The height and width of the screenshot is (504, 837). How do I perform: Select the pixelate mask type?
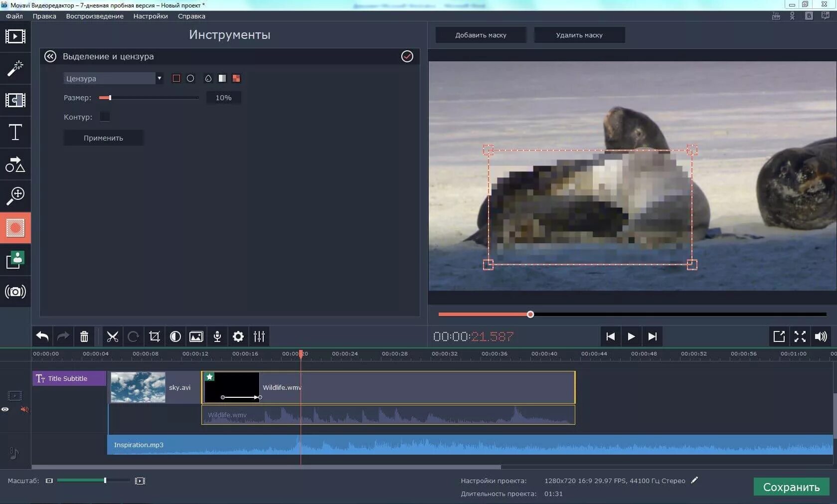[236, 78]
